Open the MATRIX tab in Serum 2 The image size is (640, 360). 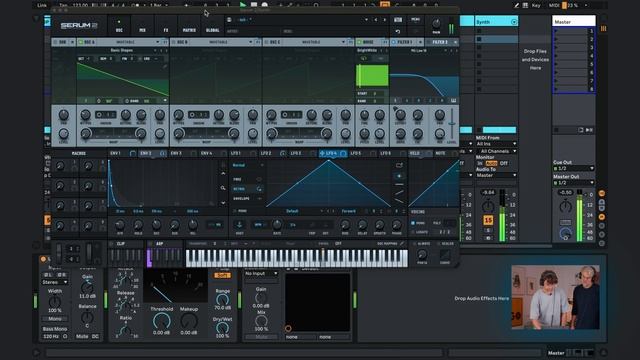pyautogui.click(x=189, y=26)
